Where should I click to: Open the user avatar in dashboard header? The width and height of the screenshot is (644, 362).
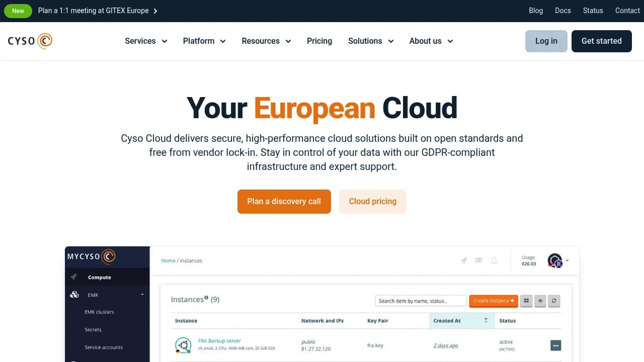pos(555,260)
